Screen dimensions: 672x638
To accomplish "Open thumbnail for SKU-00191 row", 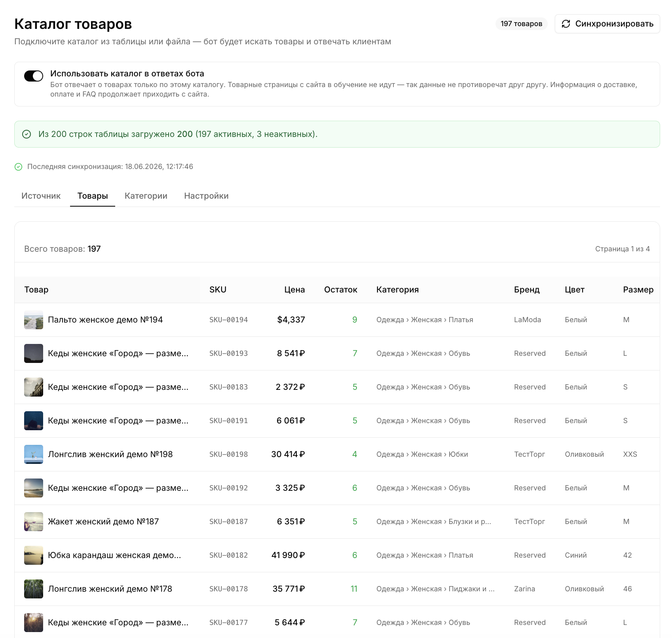I will tap(34, 421).
